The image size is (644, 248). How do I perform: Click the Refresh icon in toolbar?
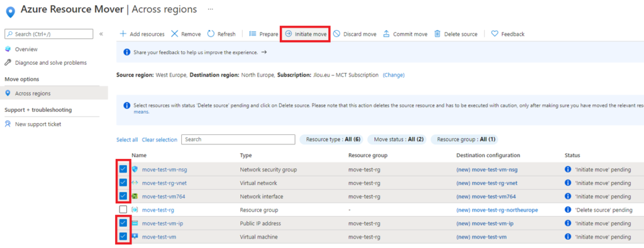(211, 34)
